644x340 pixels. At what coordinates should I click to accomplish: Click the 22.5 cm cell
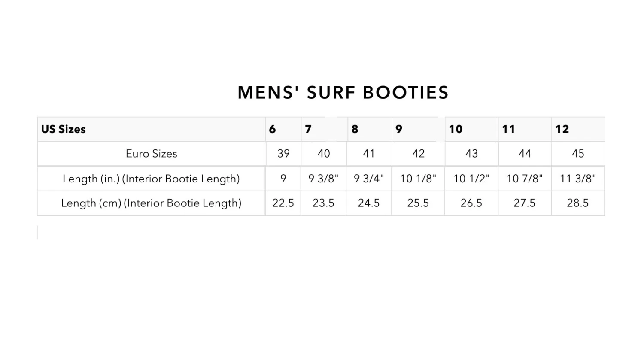283,203
